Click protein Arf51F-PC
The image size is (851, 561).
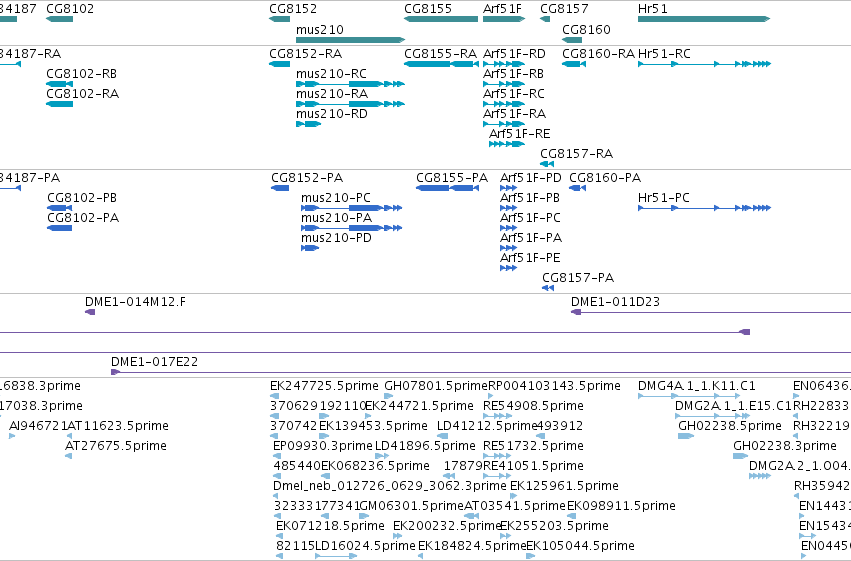(509, 228)
